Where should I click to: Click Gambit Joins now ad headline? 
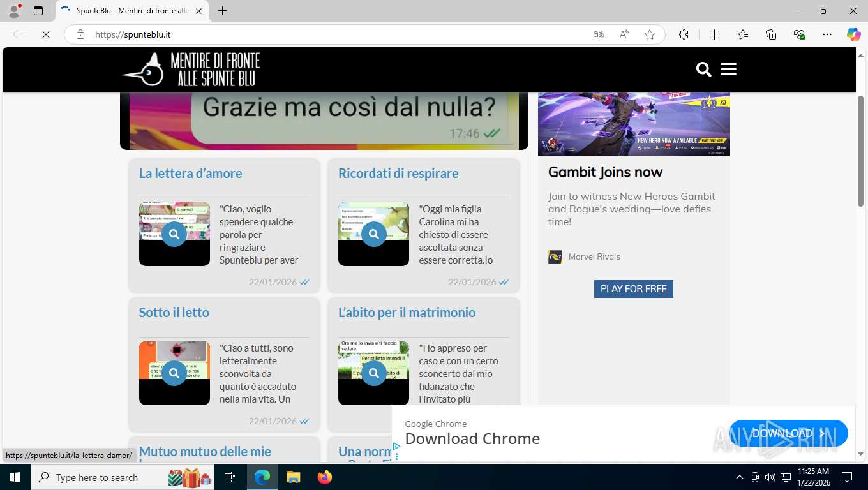[x=605, y=172]
